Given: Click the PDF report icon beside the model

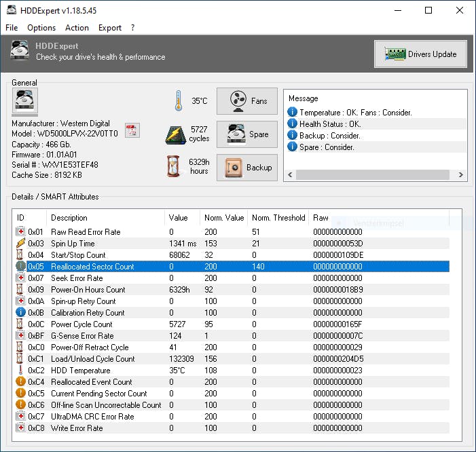Looking at the screenshot, I should coord(132,131).
